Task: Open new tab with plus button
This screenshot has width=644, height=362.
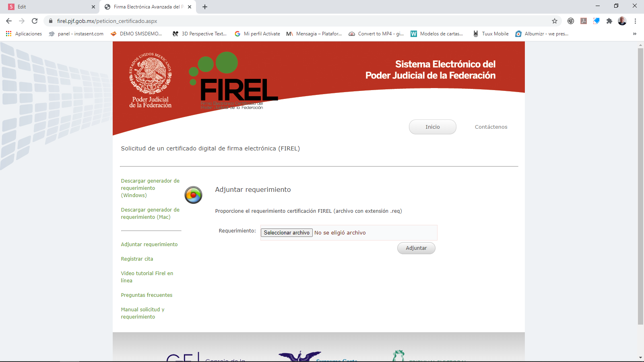Action: (x=205, y=7)
